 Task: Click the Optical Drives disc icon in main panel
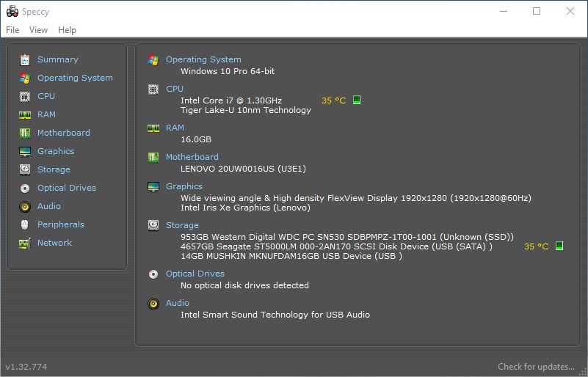pos(153,274)
